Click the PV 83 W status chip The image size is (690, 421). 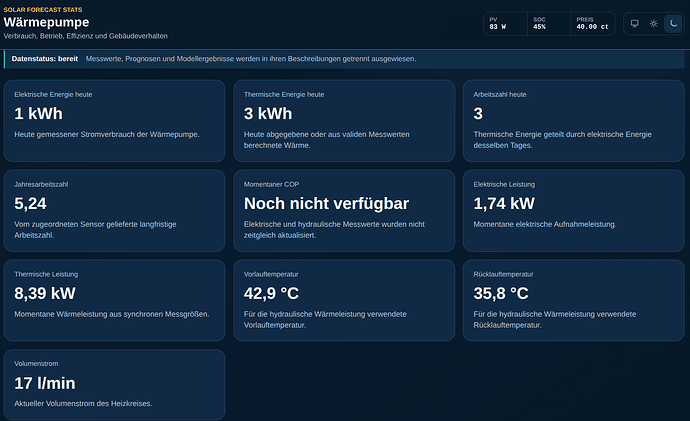pyautogui.click(x=505, y=24)
